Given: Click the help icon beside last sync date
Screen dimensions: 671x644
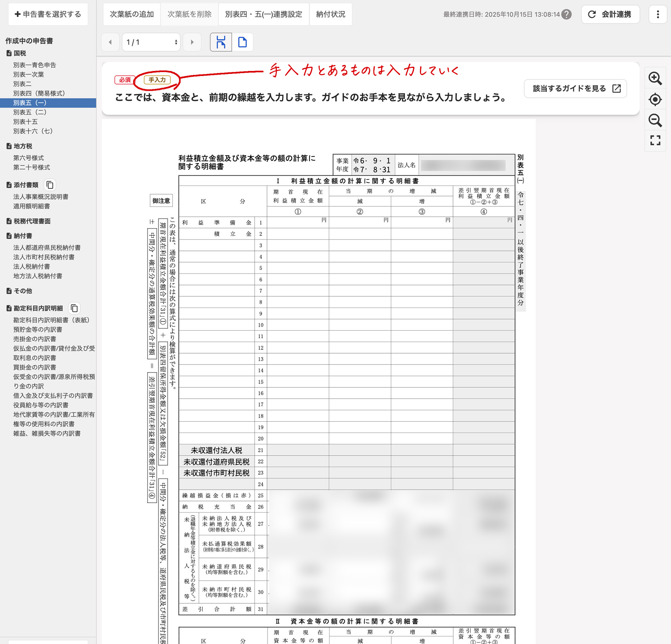Looking at the screenshot, I should (567, 14).
